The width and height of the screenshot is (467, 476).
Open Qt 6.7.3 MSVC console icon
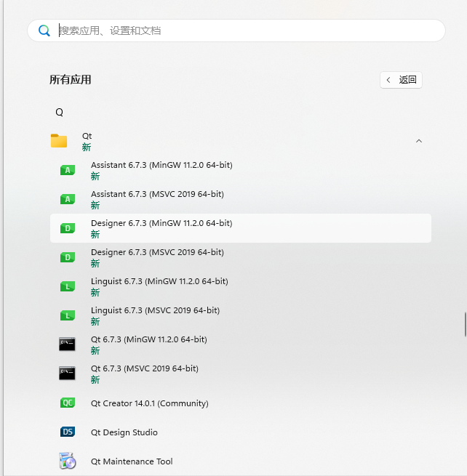[67, 374]
